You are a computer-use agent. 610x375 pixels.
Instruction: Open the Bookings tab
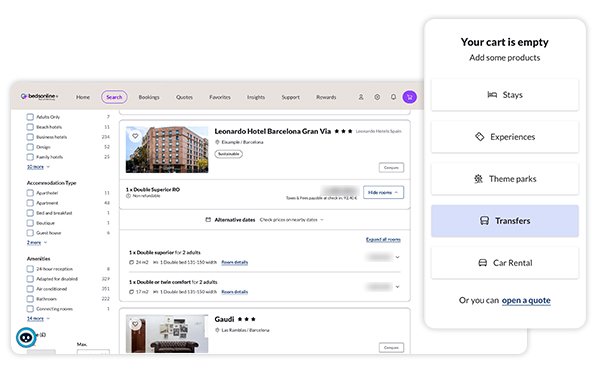pyautogui.click(x=149, y=97)
